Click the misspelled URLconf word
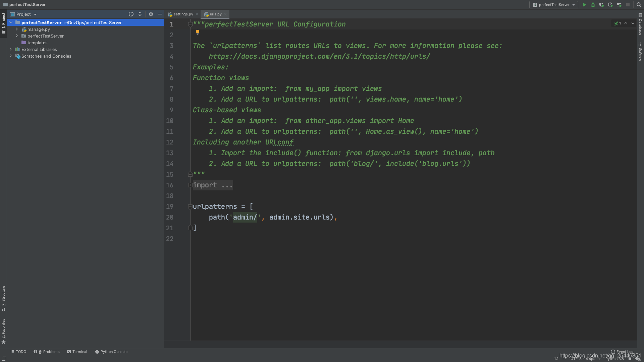 coord(279,142)
